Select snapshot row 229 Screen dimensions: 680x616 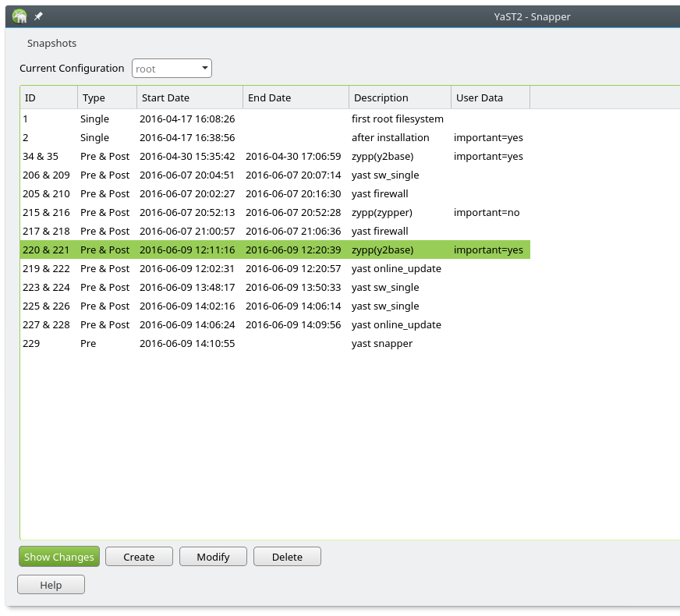click(x=275, y=343)
